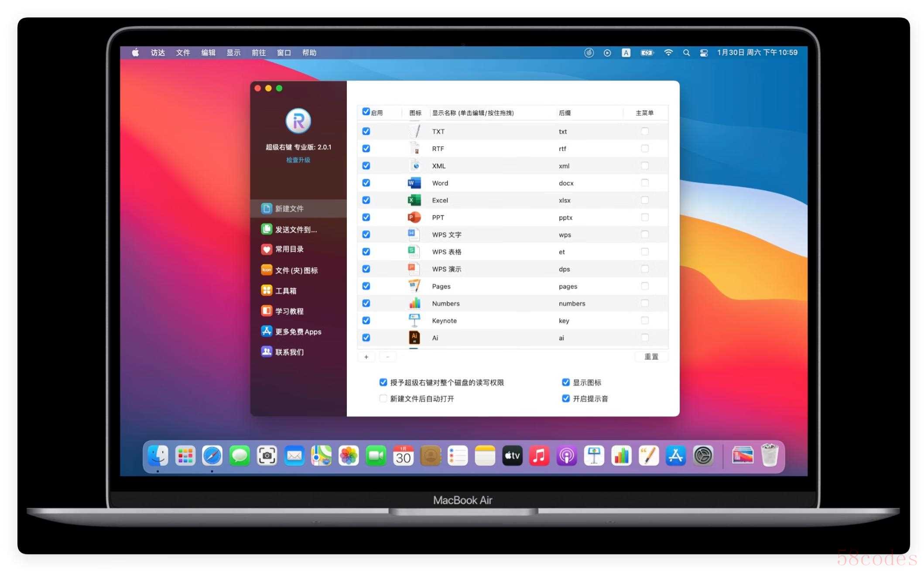This screenshot has width=924, height=571.
Task: Toggle the 启用 header checkbox for all
Action: (x=366, y=112)
